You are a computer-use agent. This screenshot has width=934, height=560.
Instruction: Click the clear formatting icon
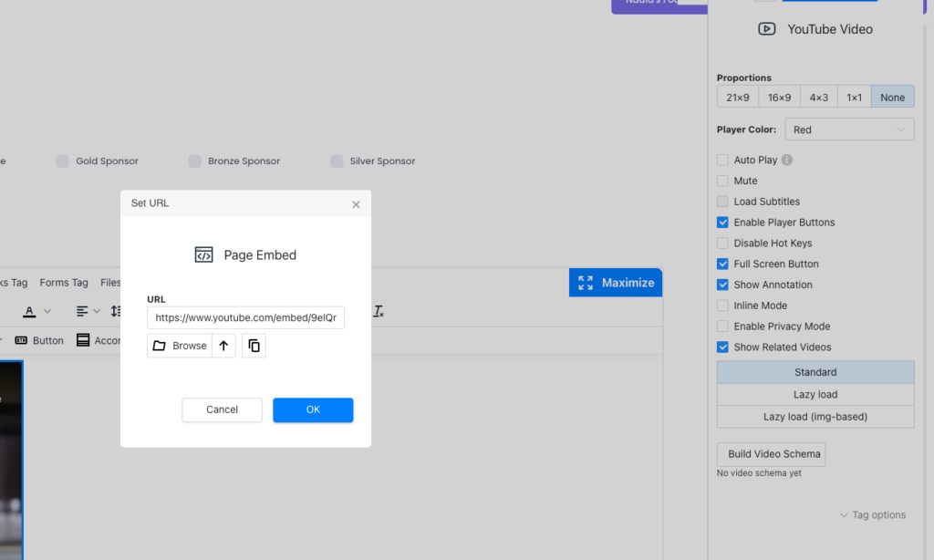[379, 311]
